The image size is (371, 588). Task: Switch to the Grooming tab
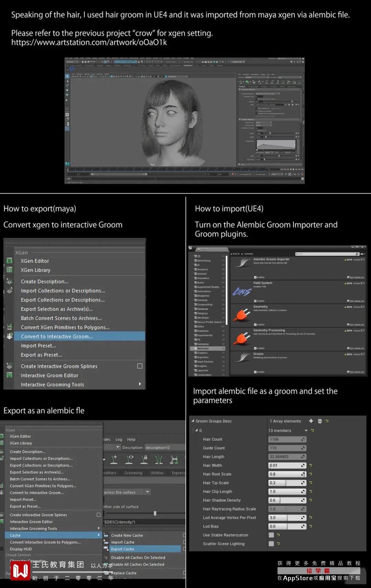133,473
